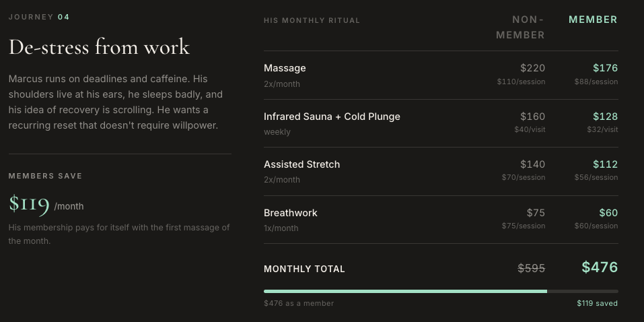Image resolution: width=644 pixels, height=322 pixels.
Task: Click the Massage service row title
Action: pos(285,68)
